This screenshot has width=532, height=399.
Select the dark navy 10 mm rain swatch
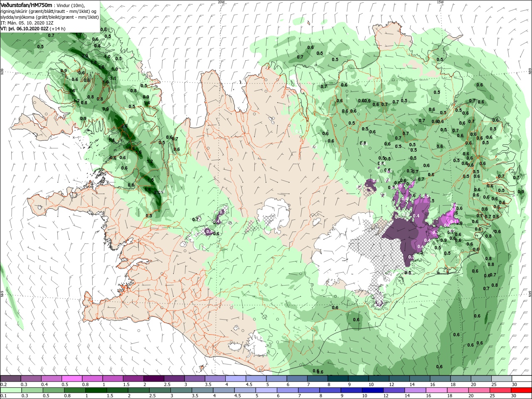[x=372, y=390]
